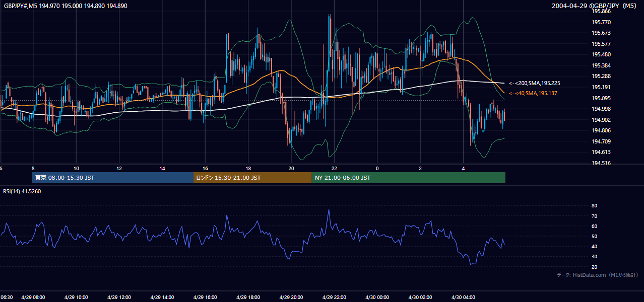Screen dimensions: 644x302
Task: Select the ロンドン 15:30-21:00 JST session bar
Action: coord(252,178)
